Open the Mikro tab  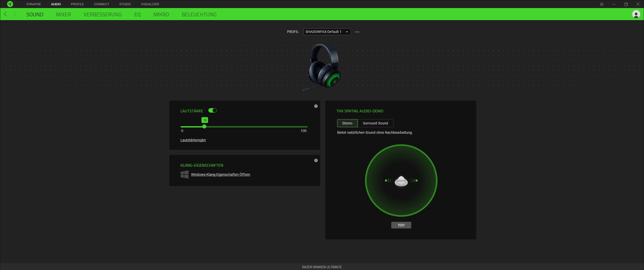coord(161,15)
